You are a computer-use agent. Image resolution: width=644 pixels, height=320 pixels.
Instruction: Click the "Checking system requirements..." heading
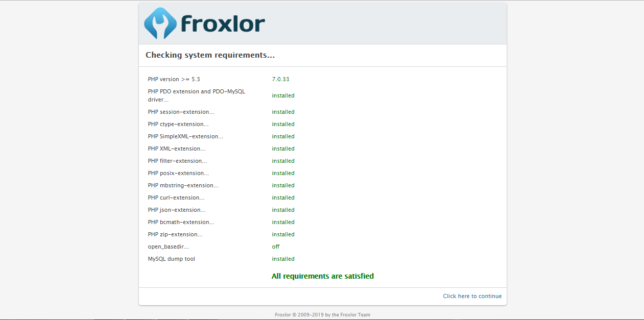coord(210,55)
